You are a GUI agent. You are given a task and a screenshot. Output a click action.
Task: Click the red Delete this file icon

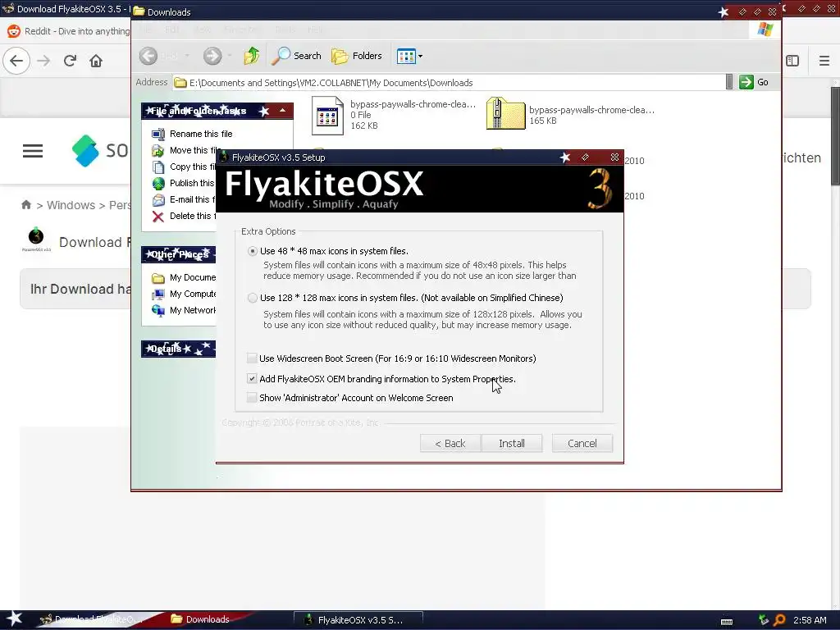pyautogui.click(x=158, y=217)
